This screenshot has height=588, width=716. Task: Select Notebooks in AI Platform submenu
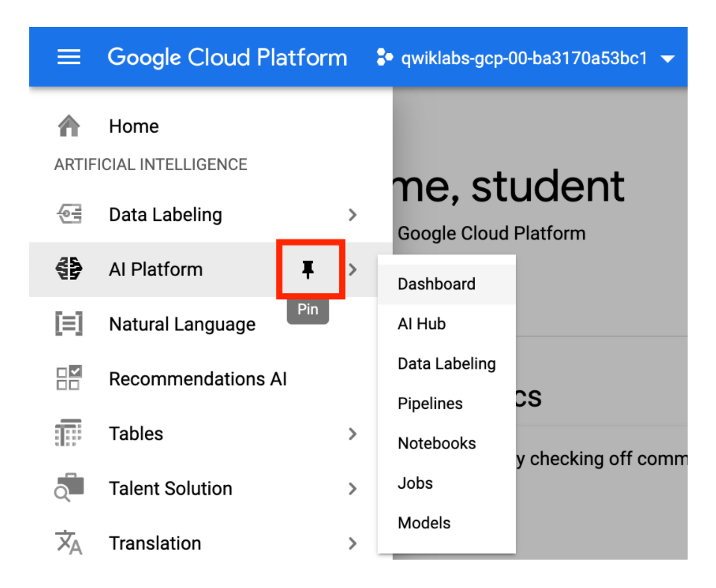[436, 443]
